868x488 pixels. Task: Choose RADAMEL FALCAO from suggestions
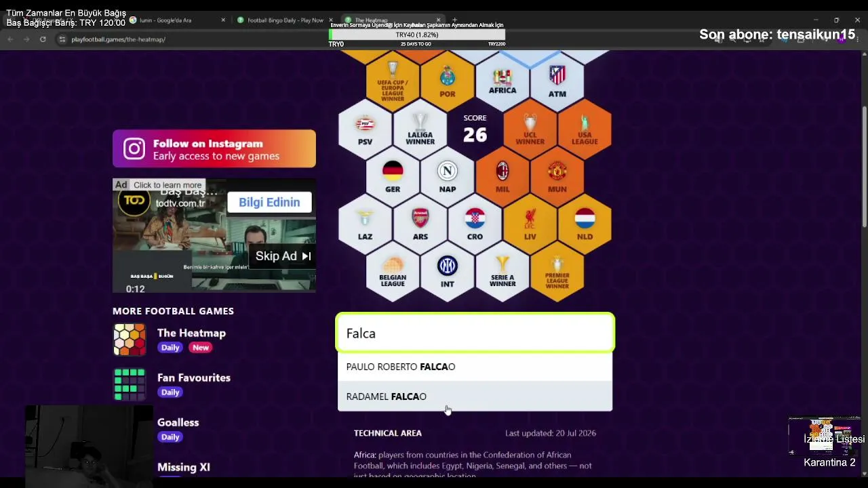475,396
